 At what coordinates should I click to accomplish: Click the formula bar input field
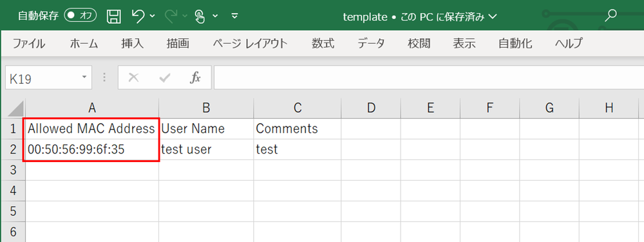pyautogui.click(x=429, y=77)
